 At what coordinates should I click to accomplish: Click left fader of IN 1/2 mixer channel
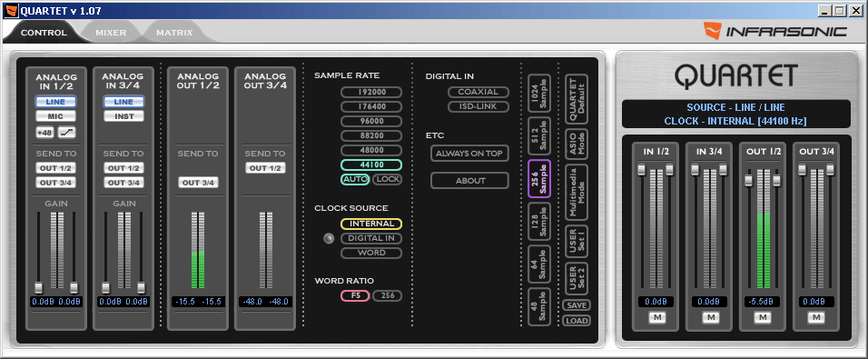[x=642, y=170]
